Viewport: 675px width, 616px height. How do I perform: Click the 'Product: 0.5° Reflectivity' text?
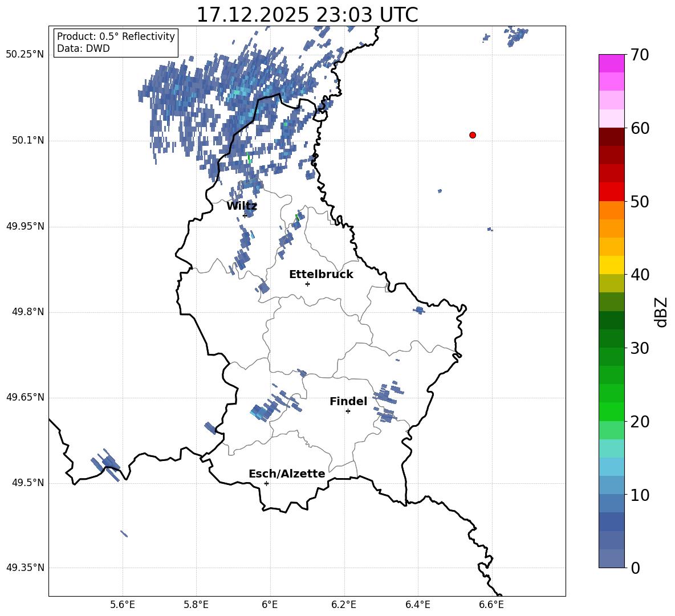coord(116,36)
